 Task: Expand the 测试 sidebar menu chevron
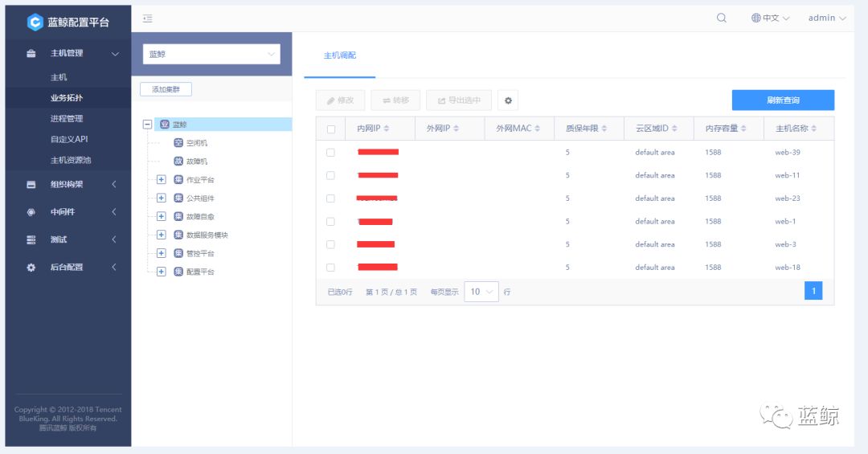pyautogui.click(x=114, y=239)
